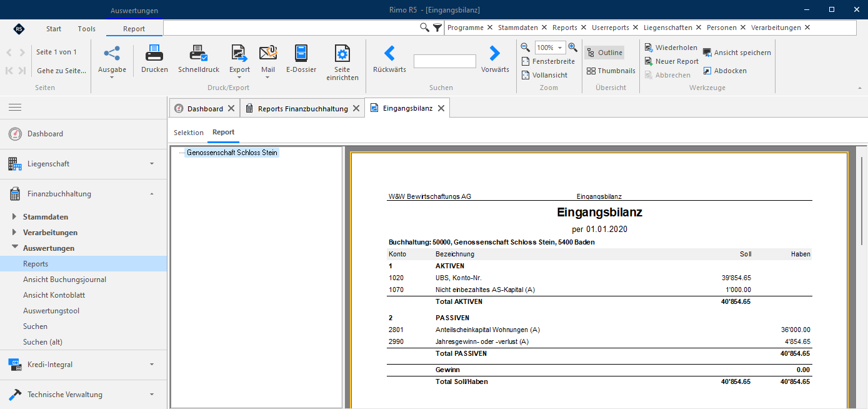Print report with Drucken icon

coord(154,54)
